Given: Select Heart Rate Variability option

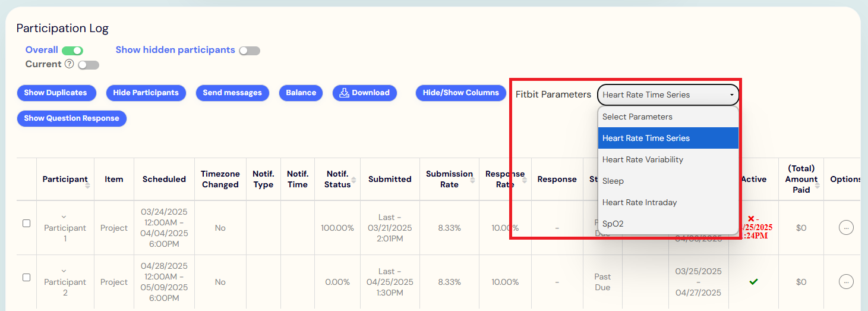Looking at the screenshot, I should point(668,159).
